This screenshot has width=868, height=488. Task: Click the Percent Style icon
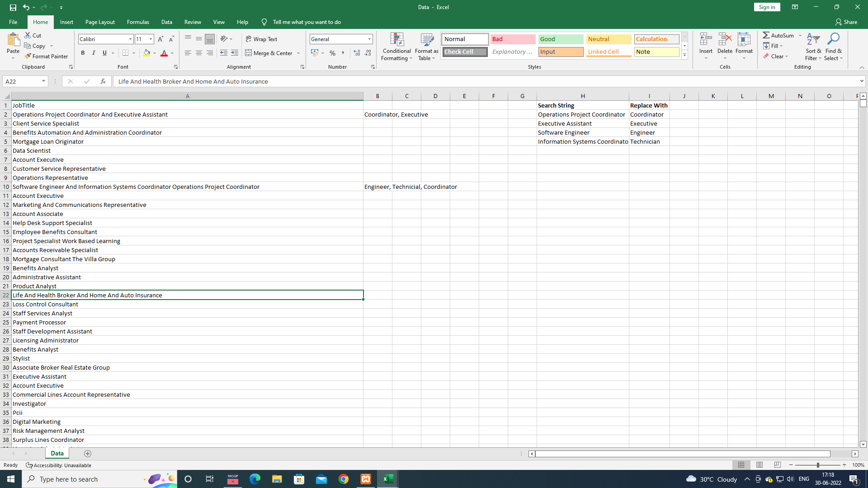pyautogui.click(x=332, y=53)
